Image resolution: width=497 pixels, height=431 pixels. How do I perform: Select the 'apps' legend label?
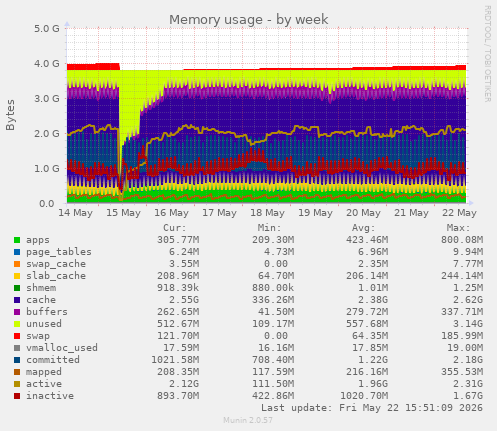pos(38,240)
